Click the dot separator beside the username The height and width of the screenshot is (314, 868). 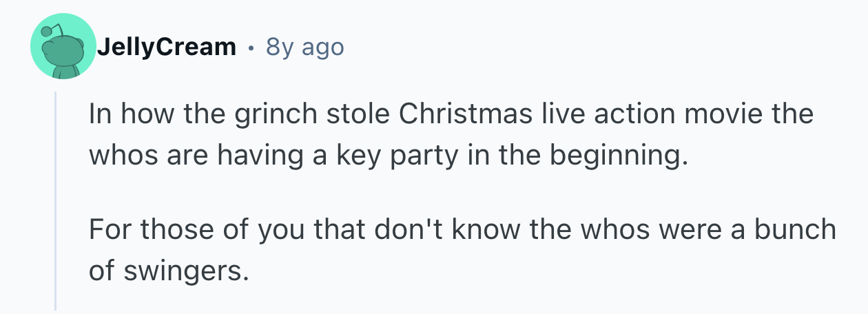[250, 48]
